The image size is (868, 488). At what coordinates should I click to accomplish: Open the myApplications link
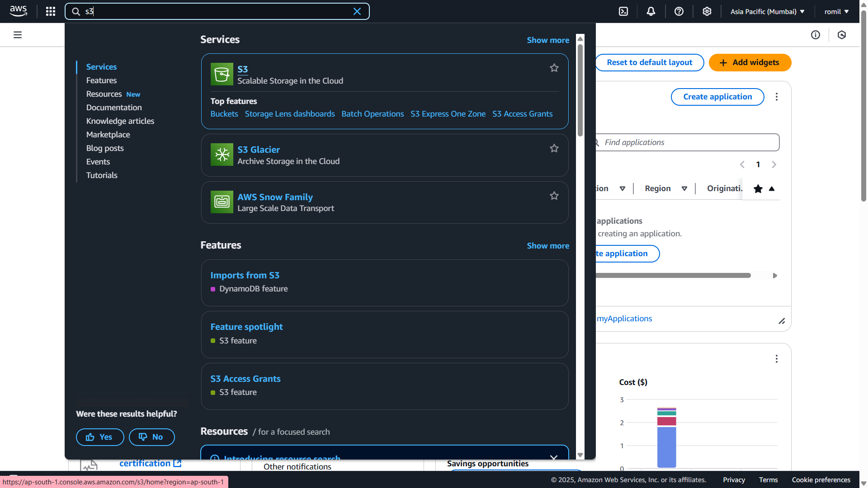tap(624, 319)
